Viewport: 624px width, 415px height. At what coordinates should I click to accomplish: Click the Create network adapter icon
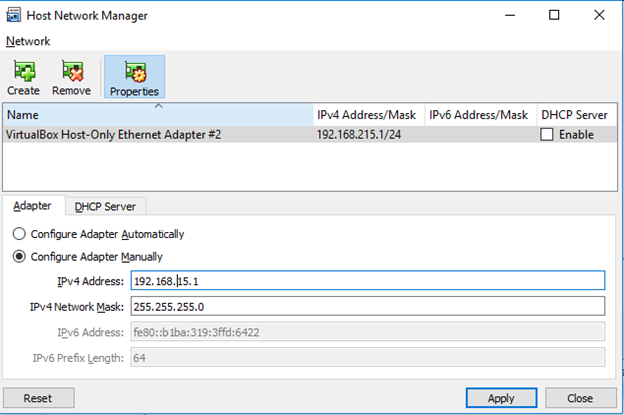pyautogui.click(x=23, y=72)
